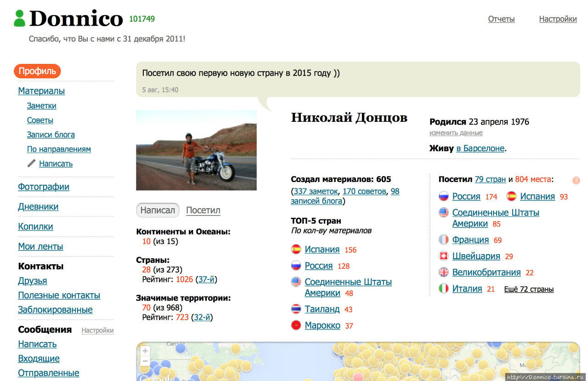588x381 pixels.
Task: Click the в Барселоне location link
Action: 480,148
